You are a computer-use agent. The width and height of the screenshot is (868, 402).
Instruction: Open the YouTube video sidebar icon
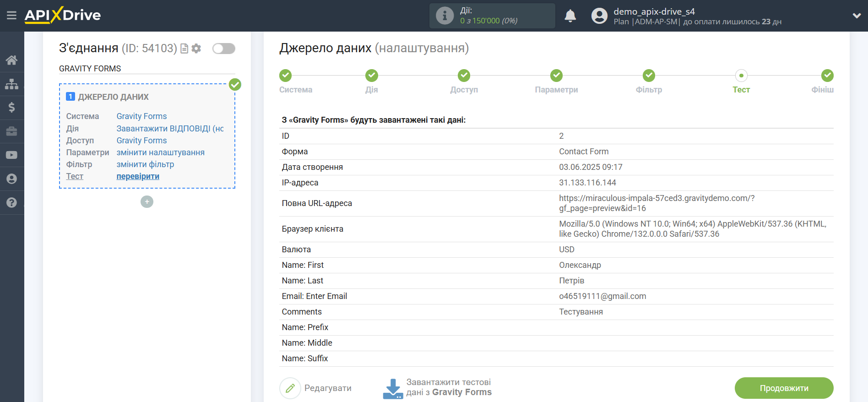(11, 155)
